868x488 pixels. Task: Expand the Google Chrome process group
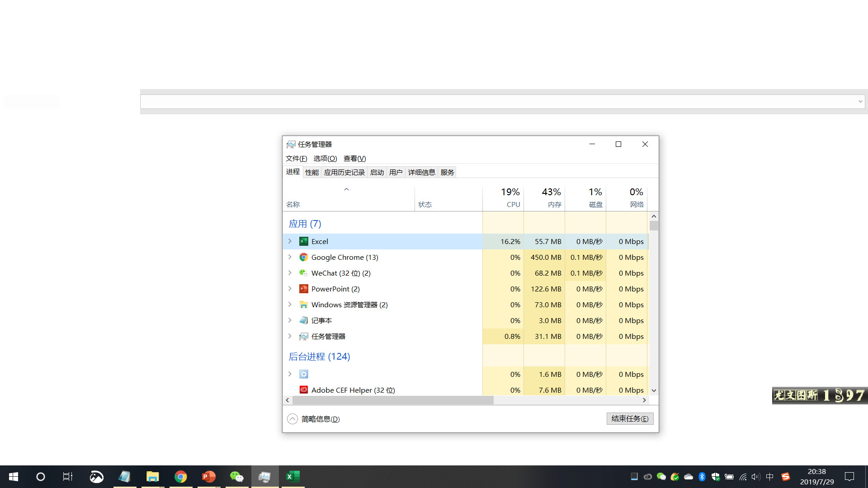coord(290,257)
